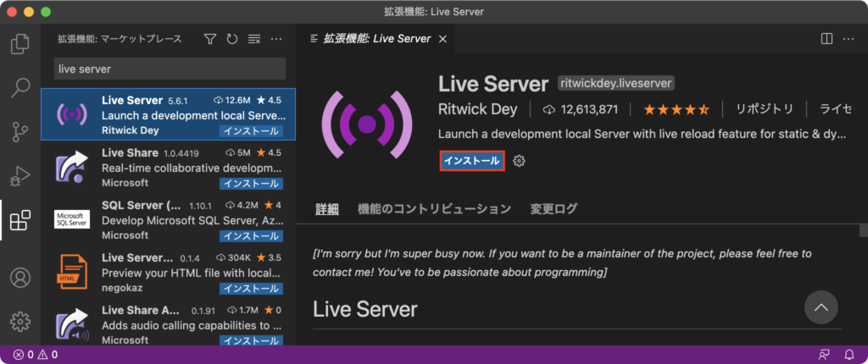Click the scroll-to-top round arrow button

[x=821, y=307]
